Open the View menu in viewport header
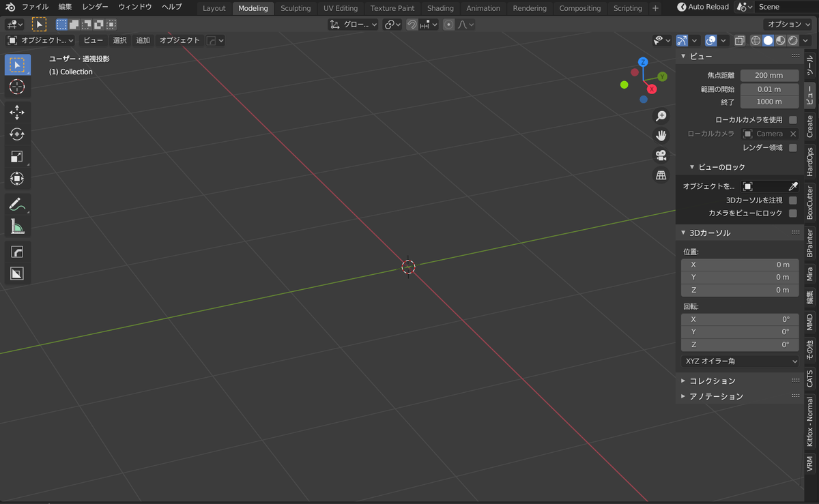The image size is (819, 504). tap(94, 40)
